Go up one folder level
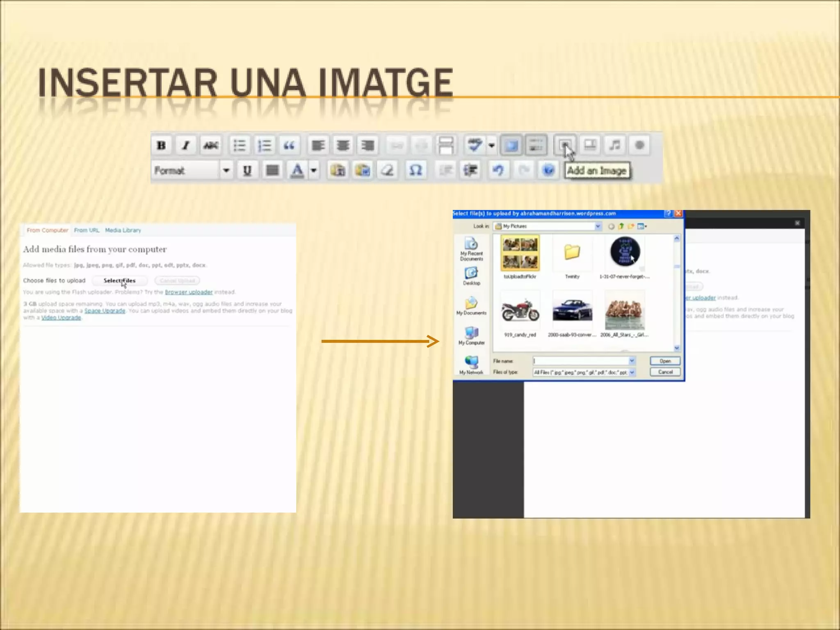Viewport: 840px width, 630px height. [621, 226]
